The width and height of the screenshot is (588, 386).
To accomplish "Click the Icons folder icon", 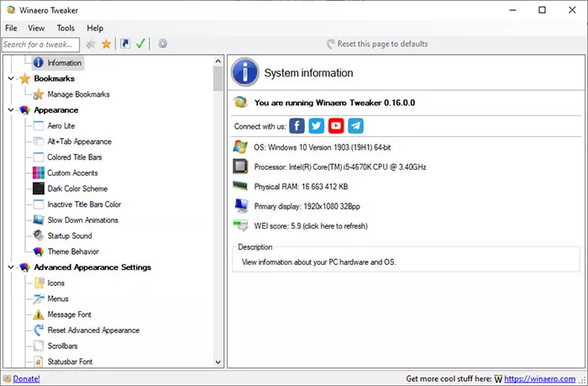I will [x=39, y=283].
